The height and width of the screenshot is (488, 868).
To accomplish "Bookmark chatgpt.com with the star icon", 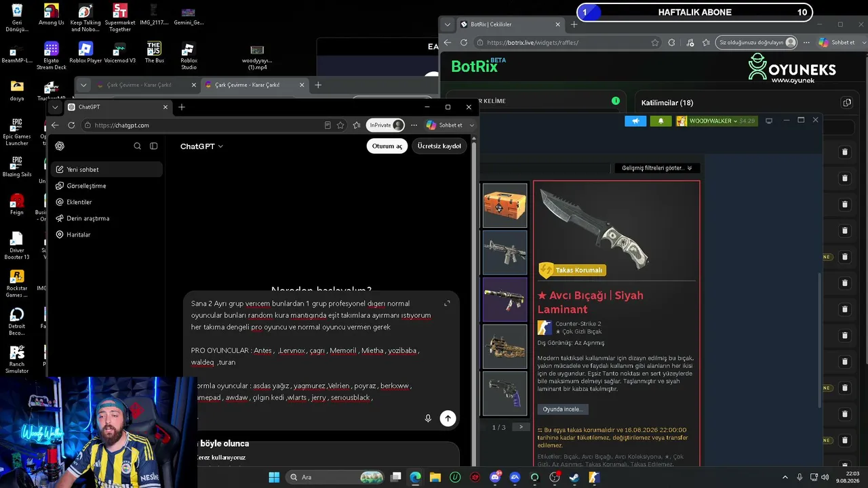I will (x=340, y=125).
